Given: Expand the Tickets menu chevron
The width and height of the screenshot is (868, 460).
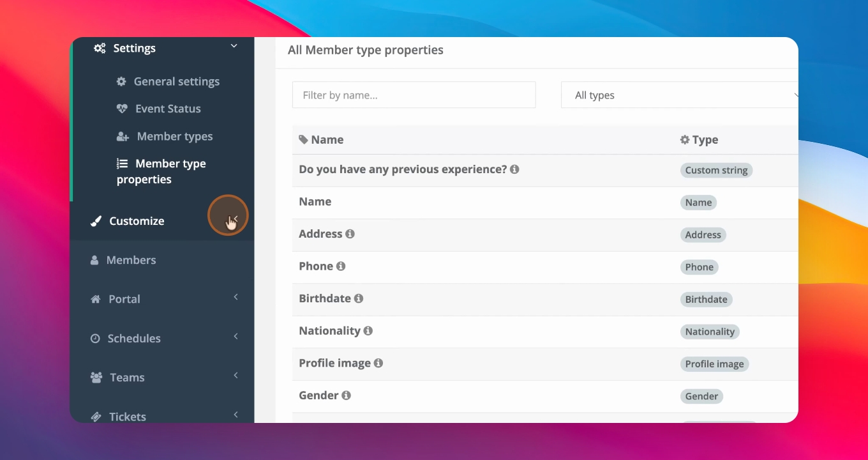Looking at the screenshot, I should tap(236, 415).
